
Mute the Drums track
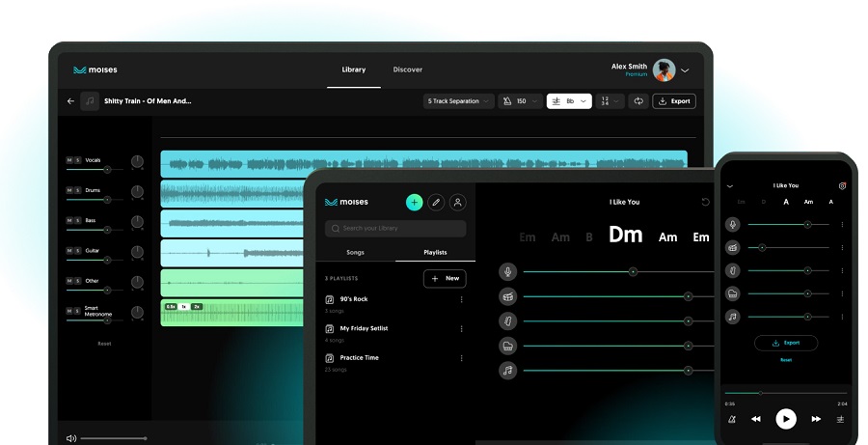tap(69, 190)
